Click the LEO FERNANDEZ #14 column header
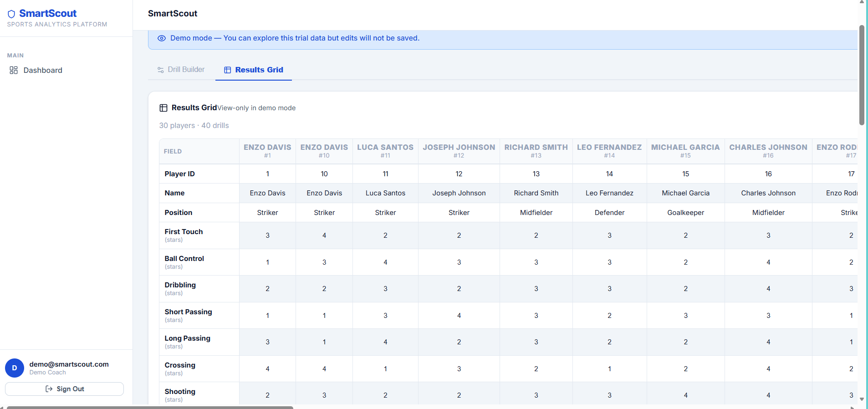 (609, 151)
